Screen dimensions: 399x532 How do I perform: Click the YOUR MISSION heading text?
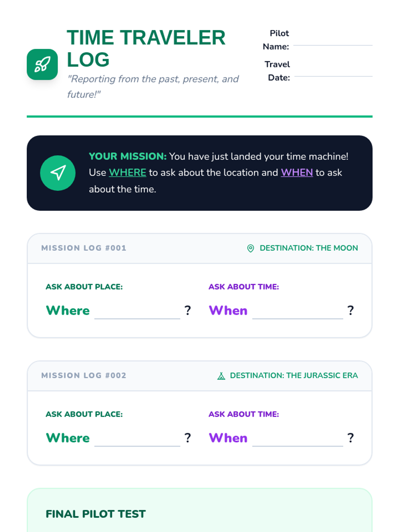point(128,156)
